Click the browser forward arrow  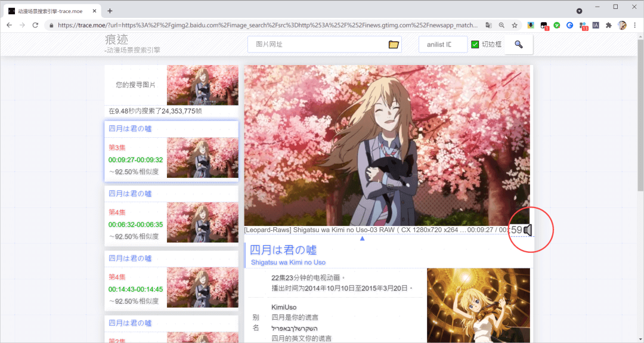22,25
